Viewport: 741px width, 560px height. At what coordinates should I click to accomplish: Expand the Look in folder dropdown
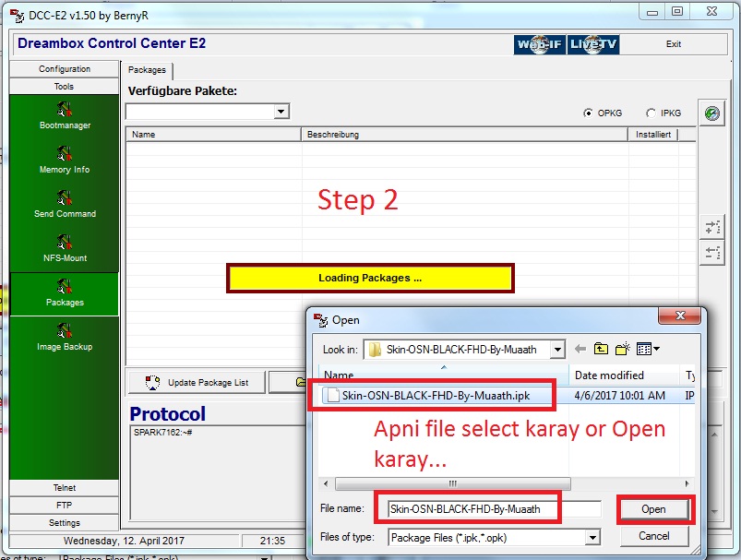(x=557, y=350)
